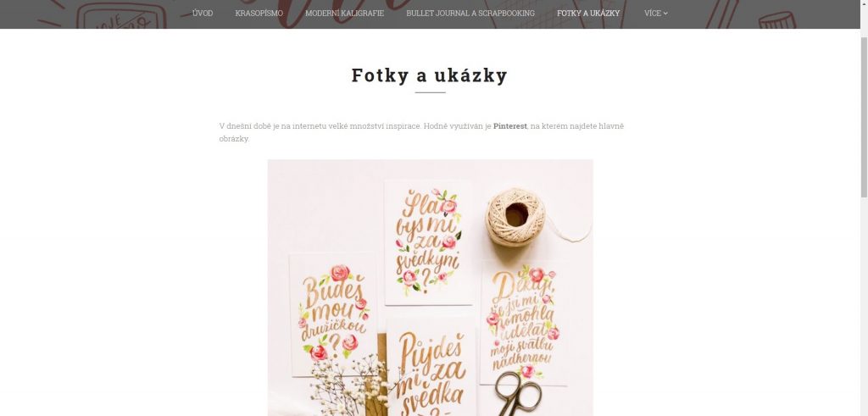Go to the KRASOPÍSMO menu item
Viewport: 868px width, 416px height.
coord(259,14)
